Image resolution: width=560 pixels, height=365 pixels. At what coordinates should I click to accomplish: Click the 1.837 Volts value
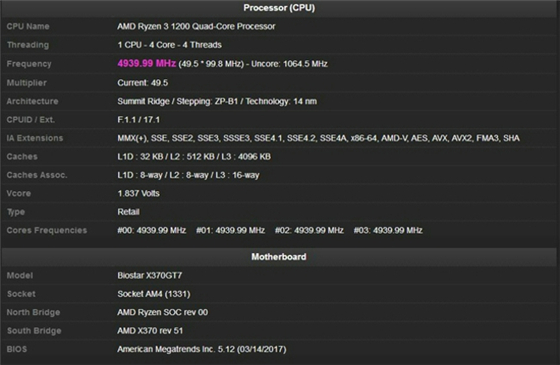[138, 194]
